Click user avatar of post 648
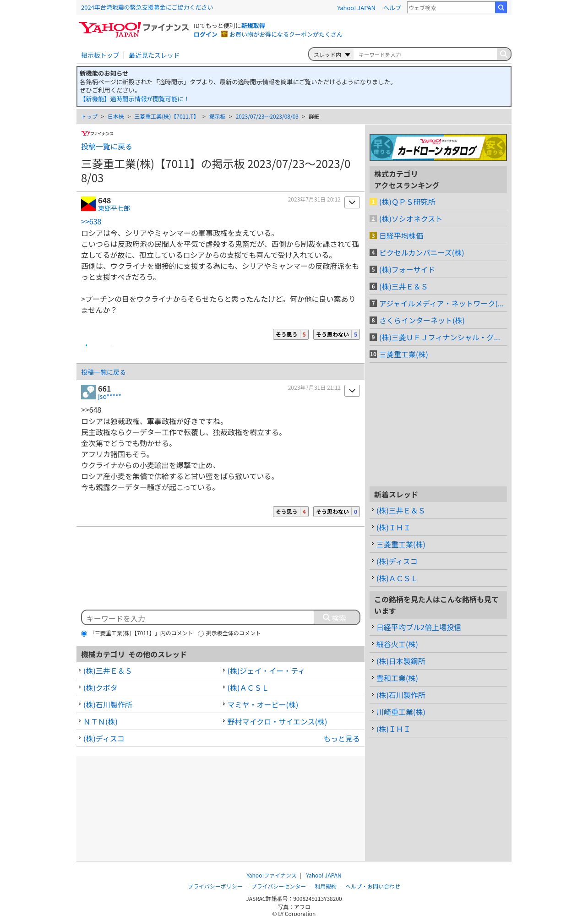588x916 pixels. (88, 204)
